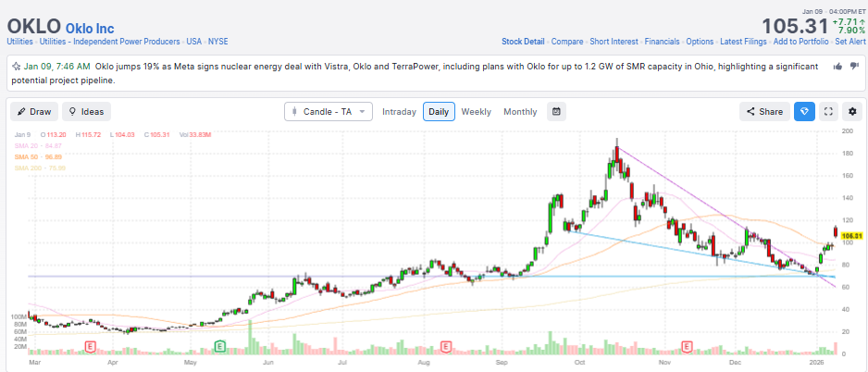Open the NYSE exchange link
The height and width of the screenshot is (372, 868).
point(218,42)
